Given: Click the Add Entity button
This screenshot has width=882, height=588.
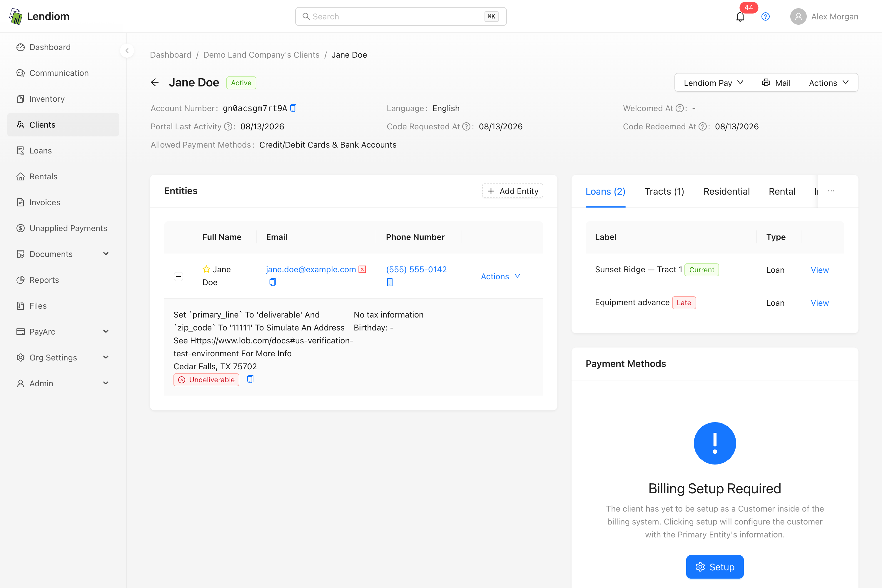Looking at the screenshot, I should 513,191.
